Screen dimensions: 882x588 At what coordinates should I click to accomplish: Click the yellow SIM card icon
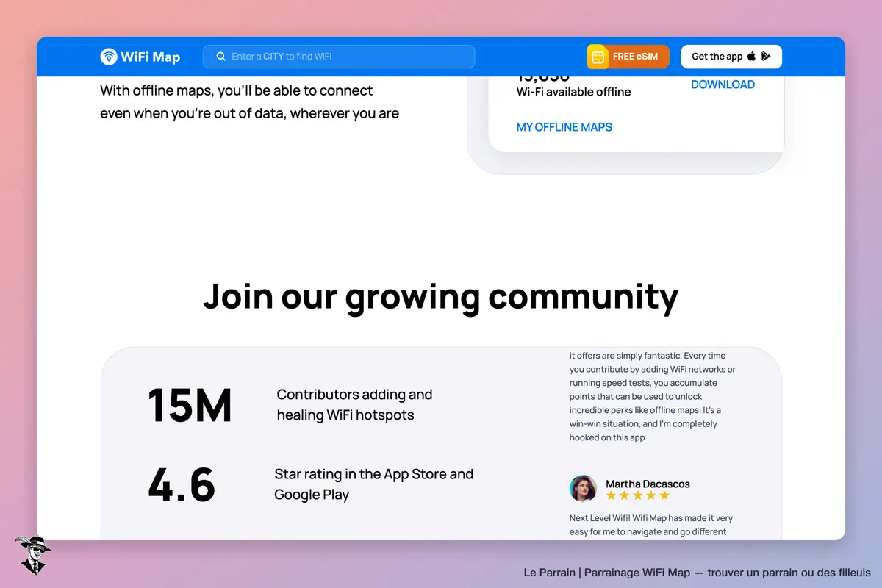tap(598, 57)
